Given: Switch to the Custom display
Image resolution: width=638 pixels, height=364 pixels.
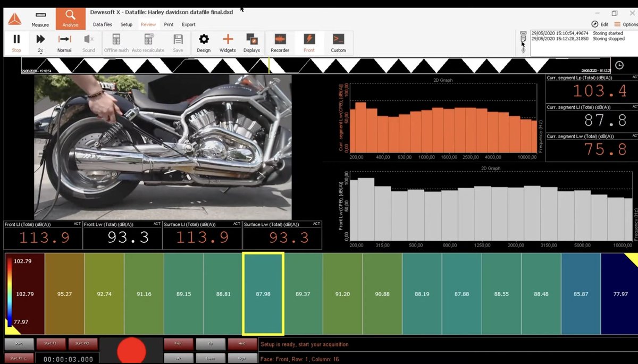Looking at the screenshot, I should [x=338, y=43].
